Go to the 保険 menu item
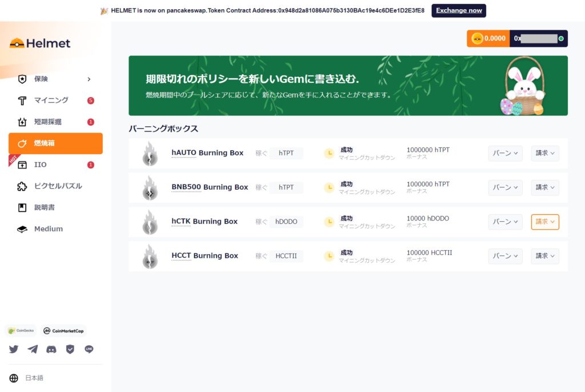 pyautogui.click(x=55, y=79)
